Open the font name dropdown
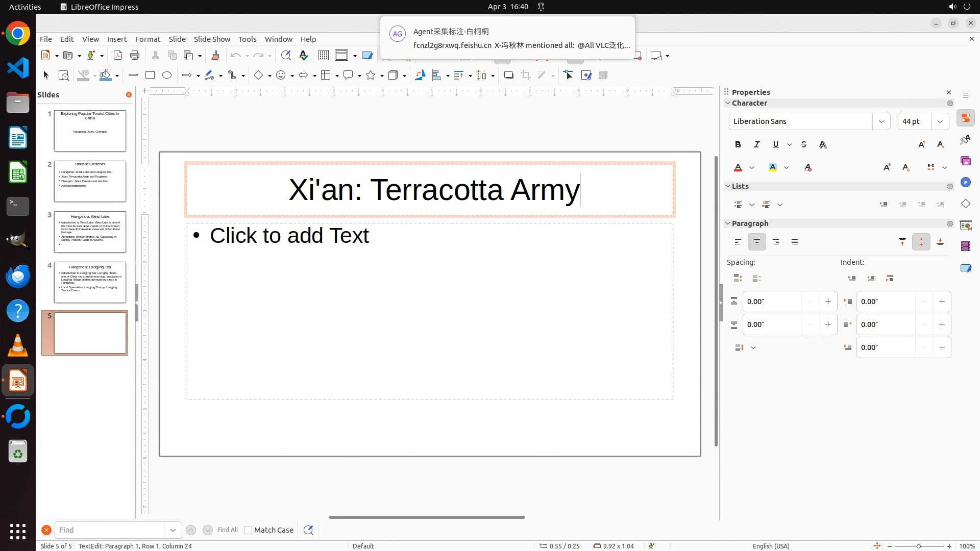The height and width of the screenshot is (551, 980). click(x=881, y=121)
